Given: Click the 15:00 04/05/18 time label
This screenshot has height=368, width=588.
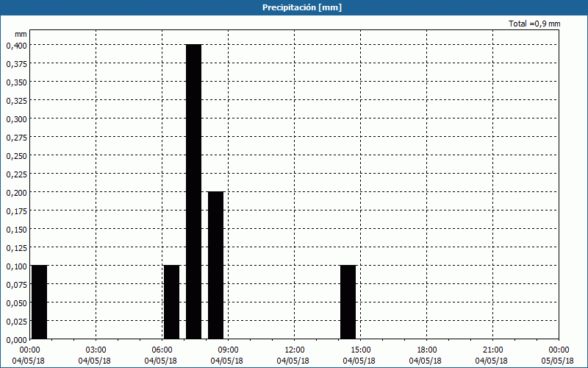Looking at the screenshot, I should point(359,355).
